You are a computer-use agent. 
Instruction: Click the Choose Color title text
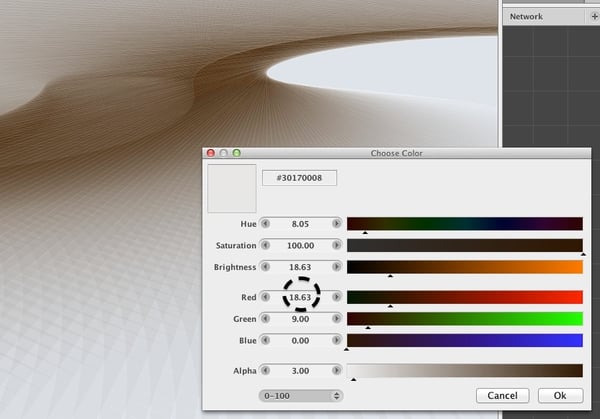396,153
